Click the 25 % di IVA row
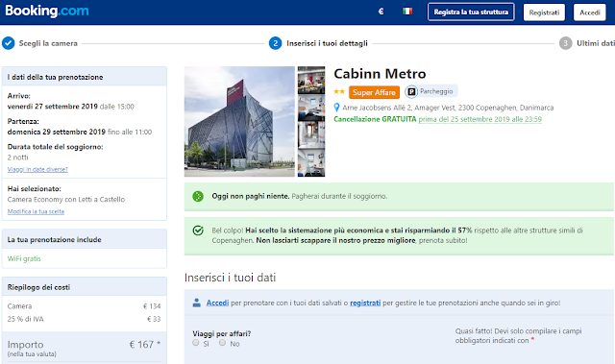The height and width of the screenshot is (364, 615). click(84, 319)
